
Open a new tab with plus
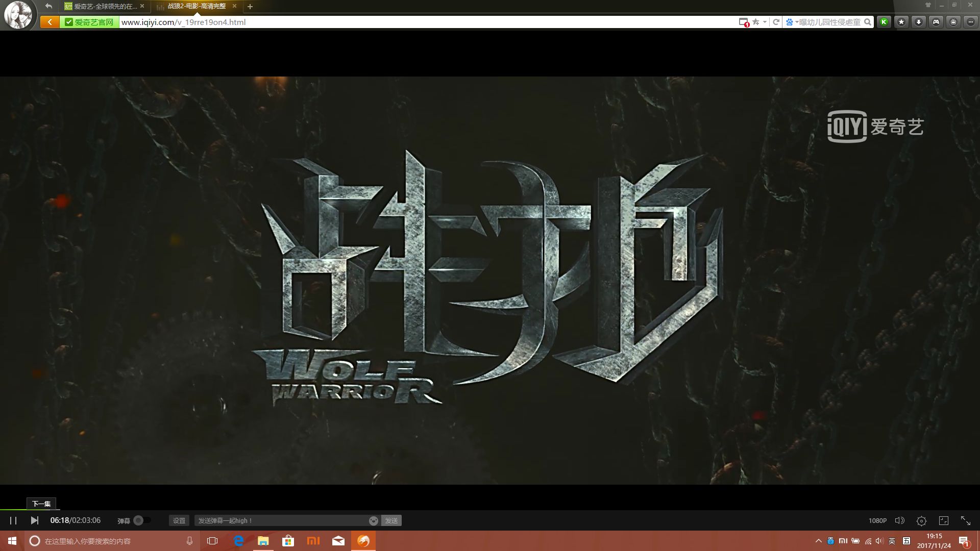pos(250,7)
